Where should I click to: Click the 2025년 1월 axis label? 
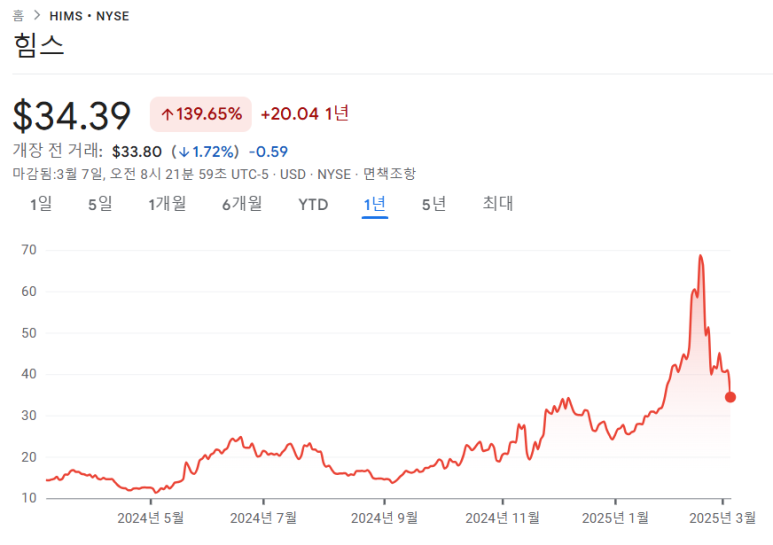point(615,518)
